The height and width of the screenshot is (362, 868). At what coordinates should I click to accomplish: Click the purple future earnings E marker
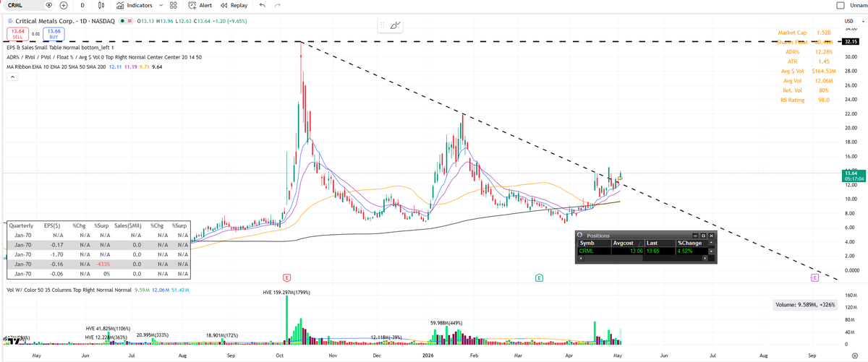814,277
